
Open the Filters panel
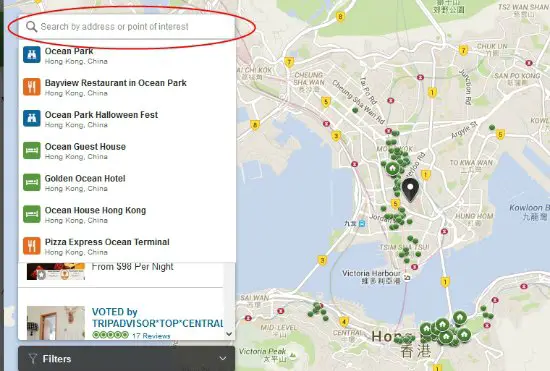[x=127, y=359]
